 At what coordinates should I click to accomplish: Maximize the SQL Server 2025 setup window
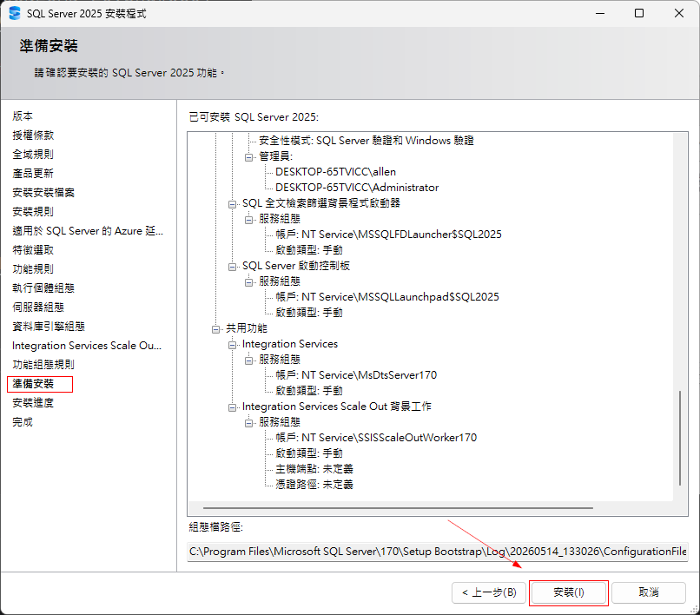pos(639,13)
